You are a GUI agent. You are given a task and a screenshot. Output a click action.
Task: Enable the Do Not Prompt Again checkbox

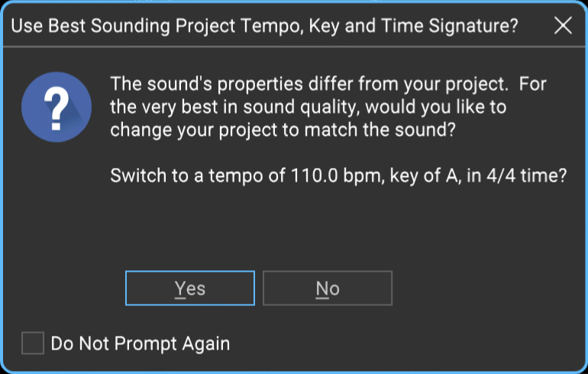point(33,343)
